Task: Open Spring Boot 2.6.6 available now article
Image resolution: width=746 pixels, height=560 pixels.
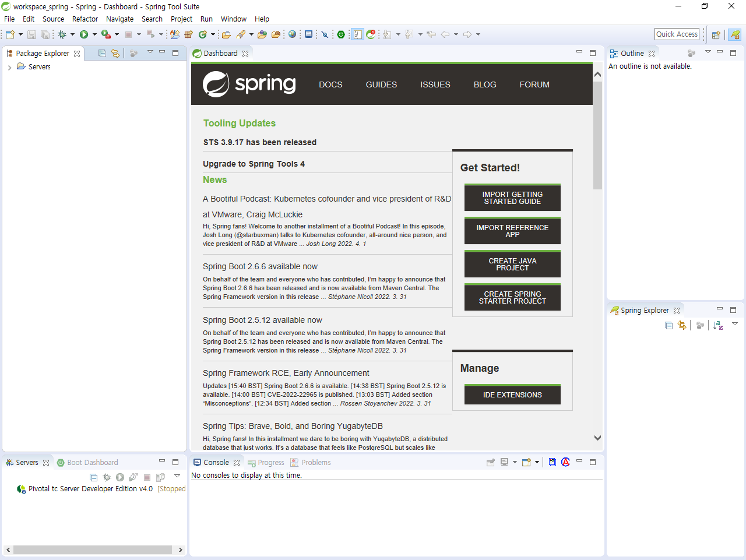Action: (x=260, y=266)
